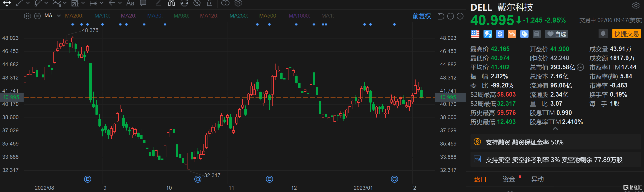Reset chart view with undo arrow
The width and height of the screenshot is (644, 192).
pos(441,16)
